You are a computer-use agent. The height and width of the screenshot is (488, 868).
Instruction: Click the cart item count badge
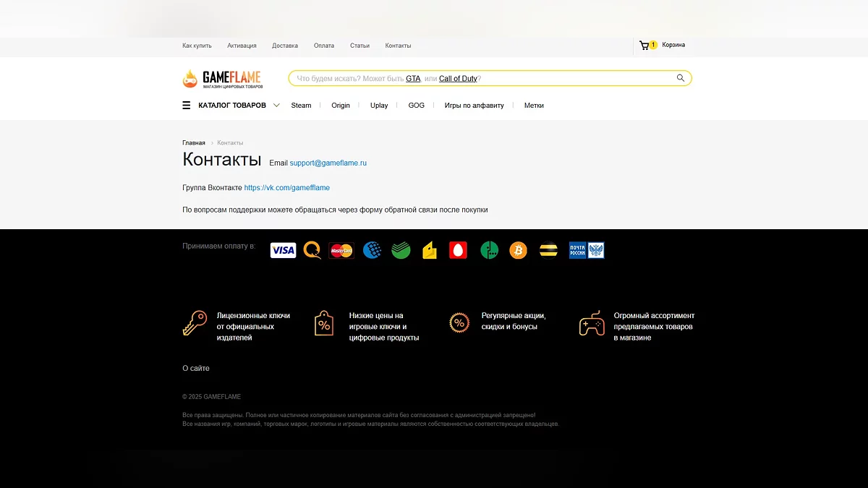(653, 45)
